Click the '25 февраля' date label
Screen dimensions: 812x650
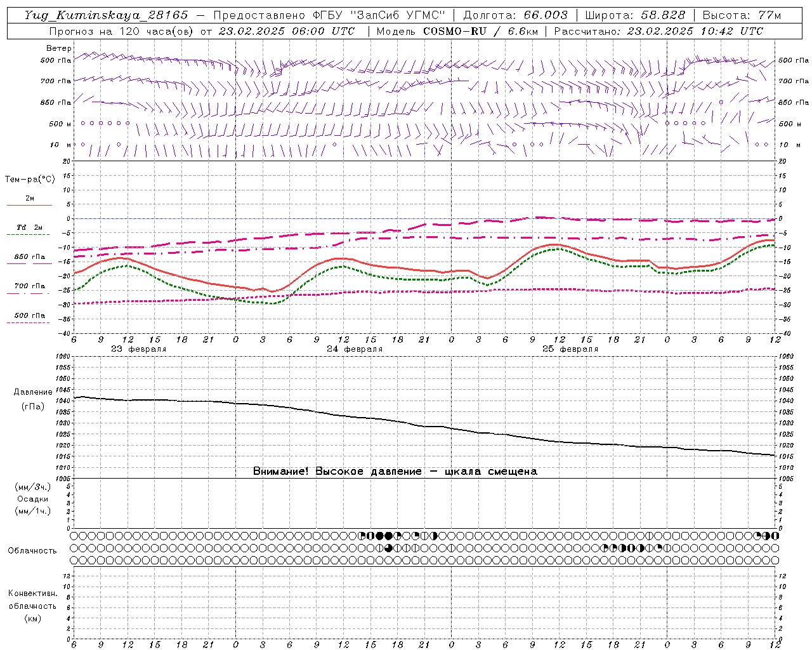click(x=570, y=349)
